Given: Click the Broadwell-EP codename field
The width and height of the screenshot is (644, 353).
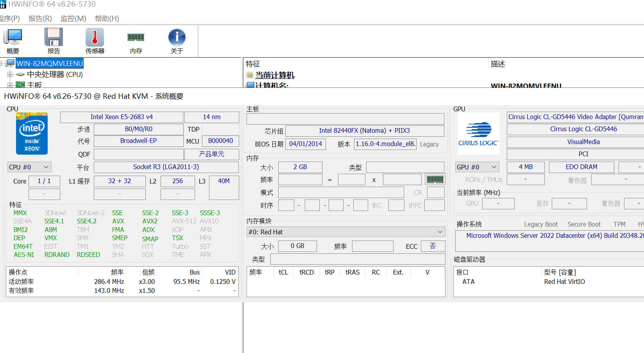Looking at the screenshot, I should coord(138,141).
